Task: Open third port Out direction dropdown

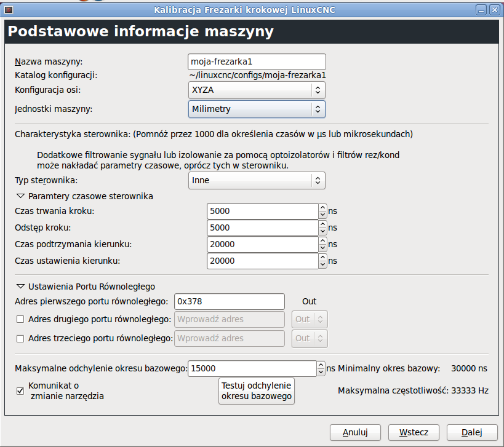Action: tap(310, 338)
